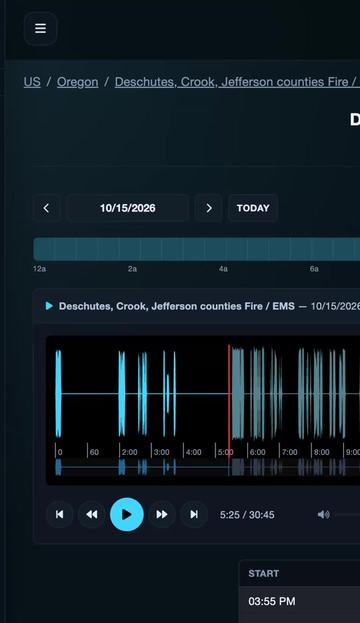Click the feed title Deschutes, Crook, Jefferson counties Fire / EMS
The height and width of the screenshot is (623, 360).
(177, 306)
